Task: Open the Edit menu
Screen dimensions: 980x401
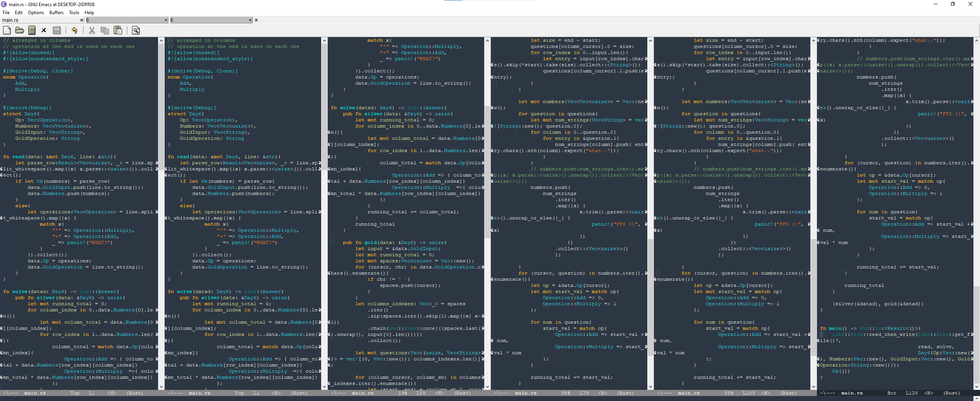Action: tap(19, 13)
